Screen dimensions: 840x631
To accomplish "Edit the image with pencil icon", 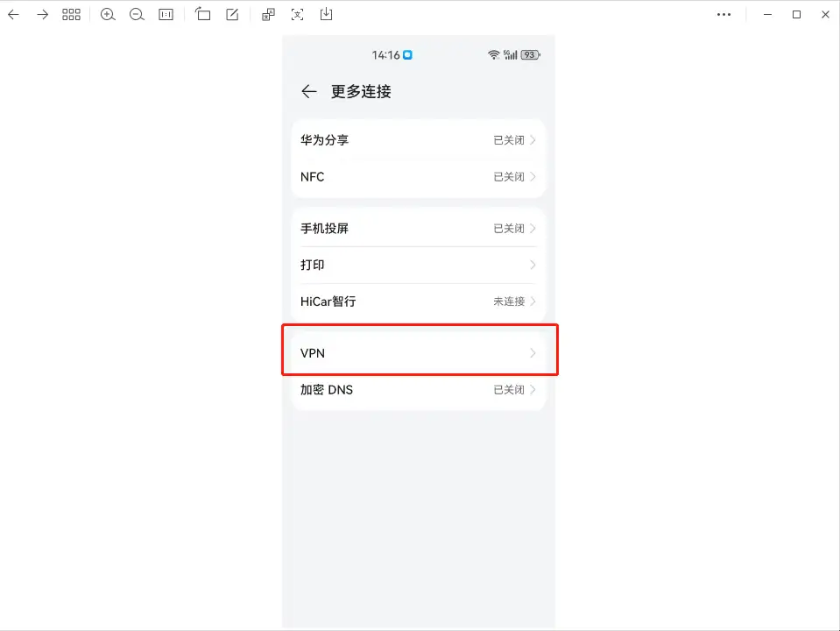I will 232,15.
